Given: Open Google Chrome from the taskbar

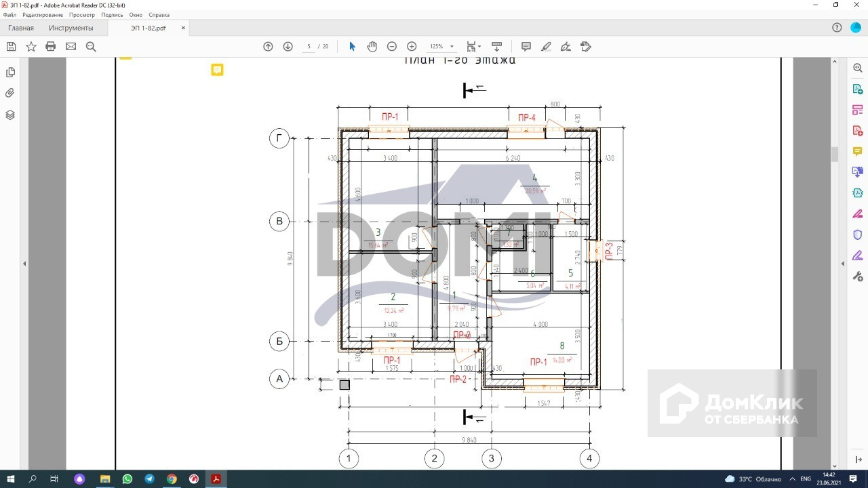Looking at the screenshot, I should tap(172, 479).
